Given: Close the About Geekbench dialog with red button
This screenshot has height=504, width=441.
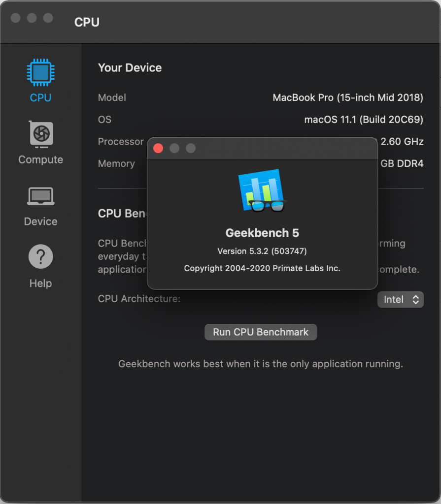Looking at the screenshot, I should click(x=158, y=148).
